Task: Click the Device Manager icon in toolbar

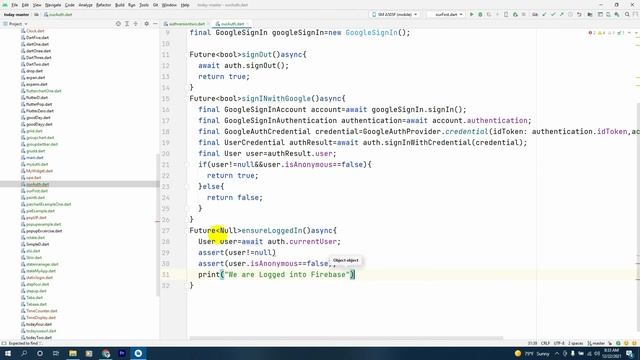Action: click(x=608, y=14)
